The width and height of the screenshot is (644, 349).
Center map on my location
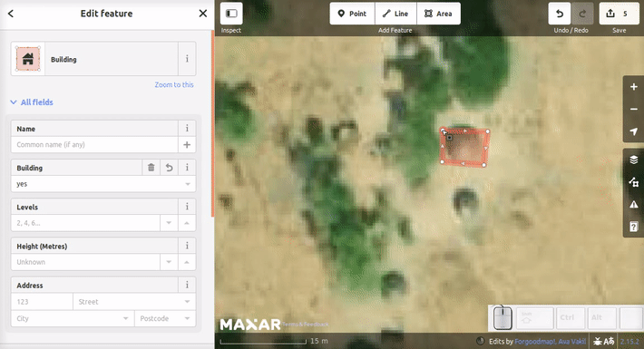633,131
